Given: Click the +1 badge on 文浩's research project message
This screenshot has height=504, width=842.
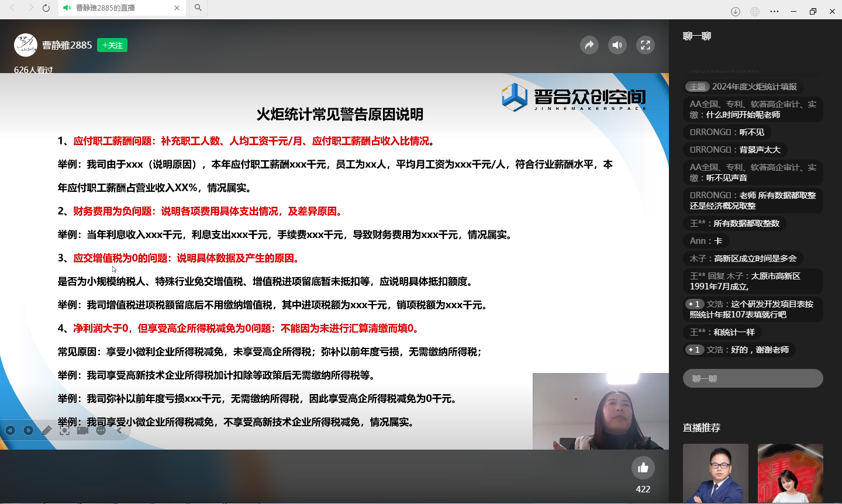Looking at the screenshot, I should tap(694, 304).
